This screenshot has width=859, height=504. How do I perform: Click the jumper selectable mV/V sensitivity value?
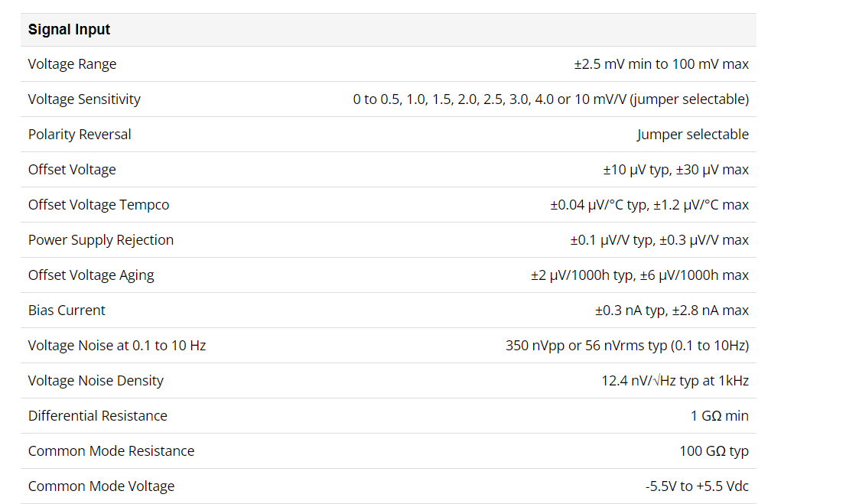pos(551,99)
